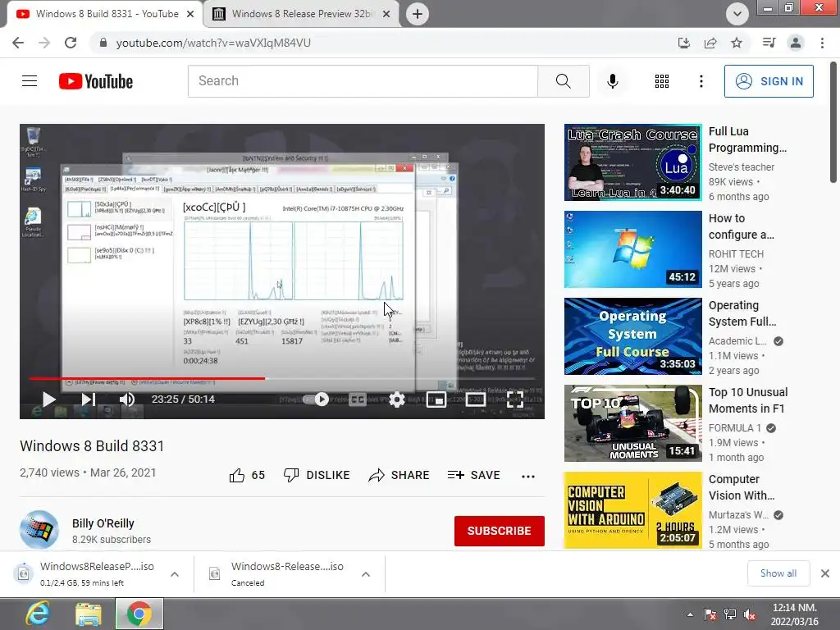Screen dimensions: 840x630
Task: Open Lua Crash Course video thumbnail
Action: click(632, 162)
